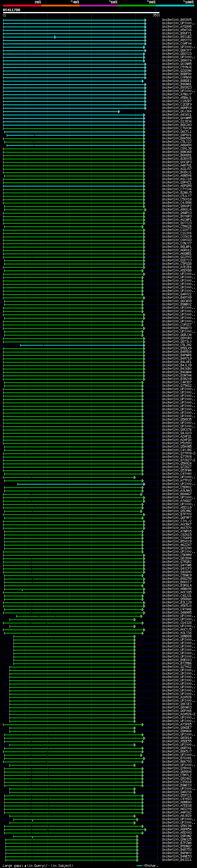The width and height of the screenshot is (197, 868).
Task: Select the UniRef100_Q0INM5 label
Action: click(177, 64)
